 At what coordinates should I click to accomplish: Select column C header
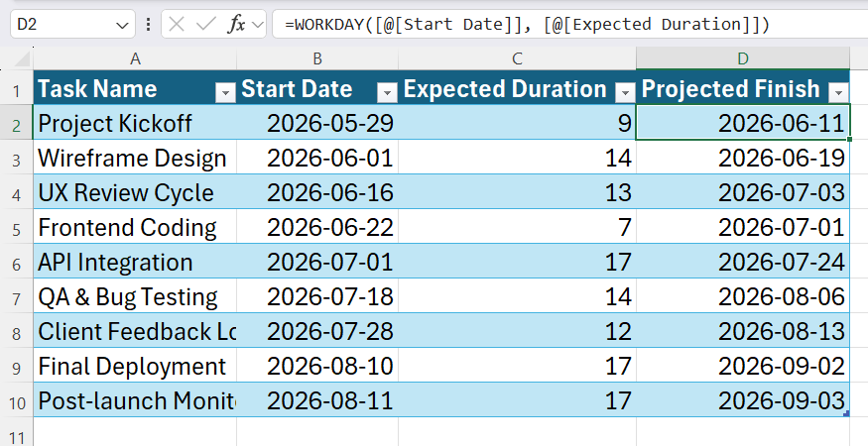(517, 58)
